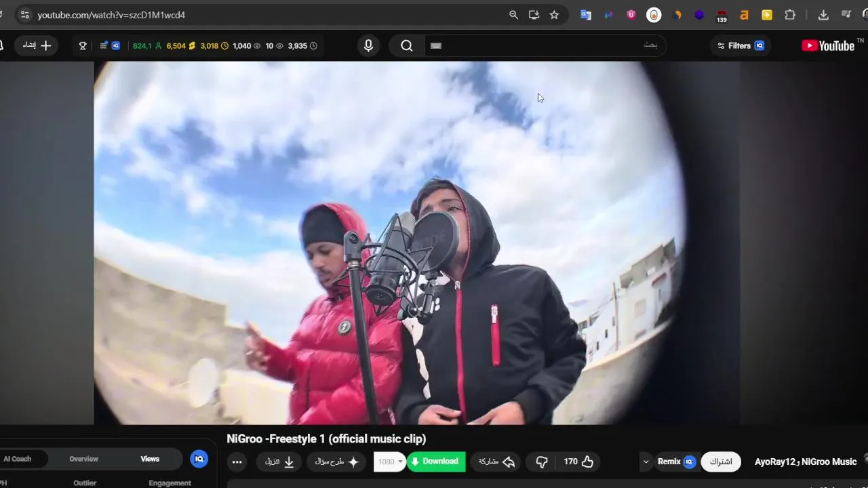Click the video title NiGroo -Freestyle 1
The width and height of the screenshot is (868, 488).
pyautogui.click(x=326, y=439)
